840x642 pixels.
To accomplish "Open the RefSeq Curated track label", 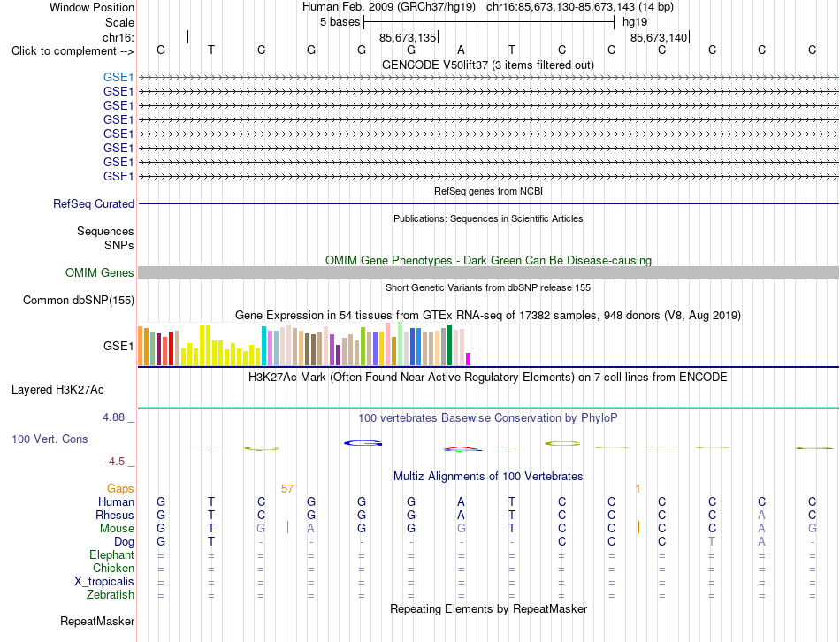I will (x=94, y=203).
